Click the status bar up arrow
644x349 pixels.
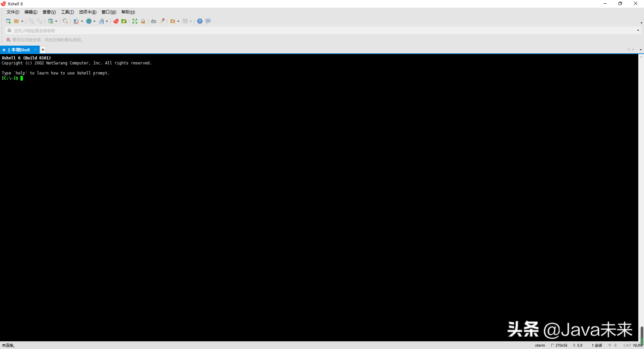coord(610,345)
